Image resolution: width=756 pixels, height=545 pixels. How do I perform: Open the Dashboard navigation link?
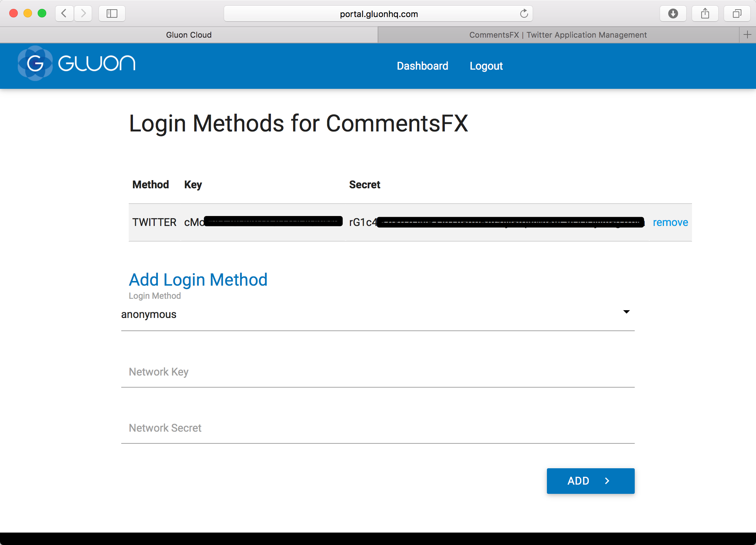(x=422, y=66)
